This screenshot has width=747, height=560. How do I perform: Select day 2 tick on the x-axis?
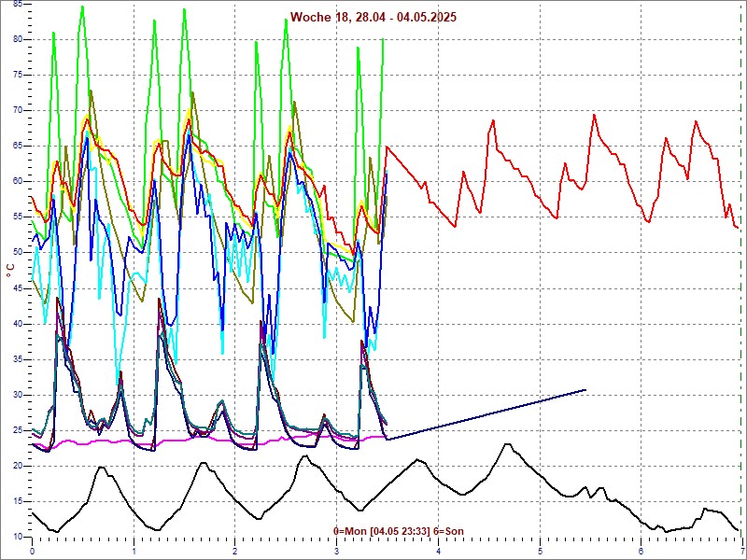click(x=235, y=551)
